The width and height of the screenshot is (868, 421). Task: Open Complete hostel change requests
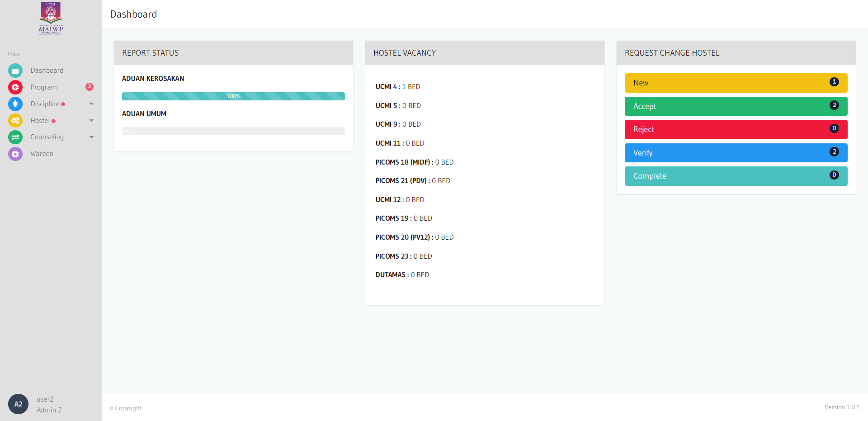point(736,176)
